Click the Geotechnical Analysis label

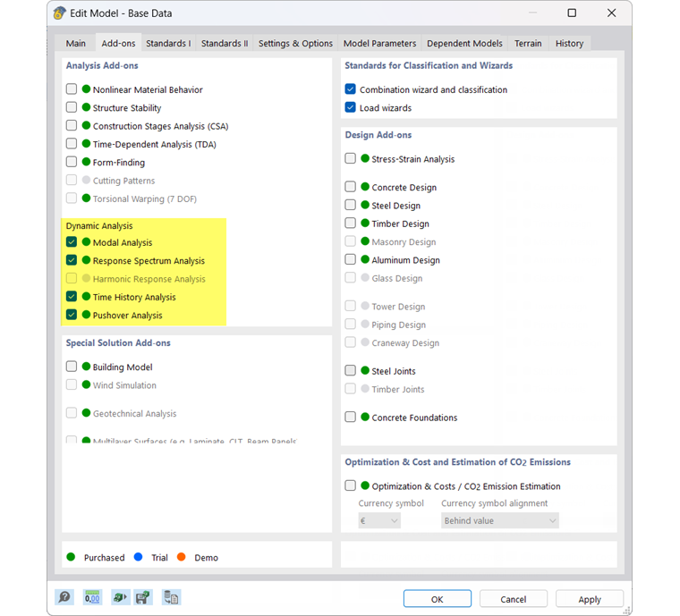pos(134,414)
